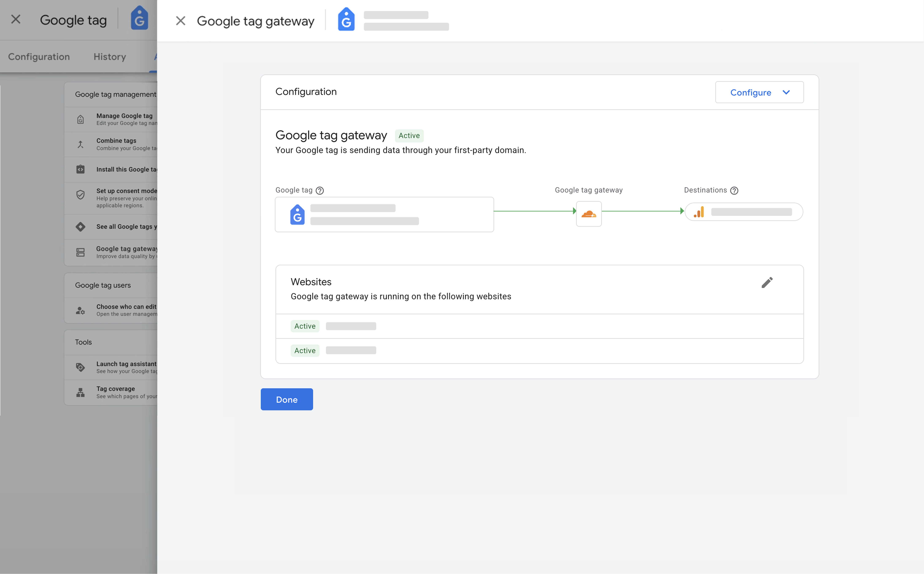The width and height of the screenshot is (924, 574).
Task: Open Choose who can edit option
Action: click(111, 311)
